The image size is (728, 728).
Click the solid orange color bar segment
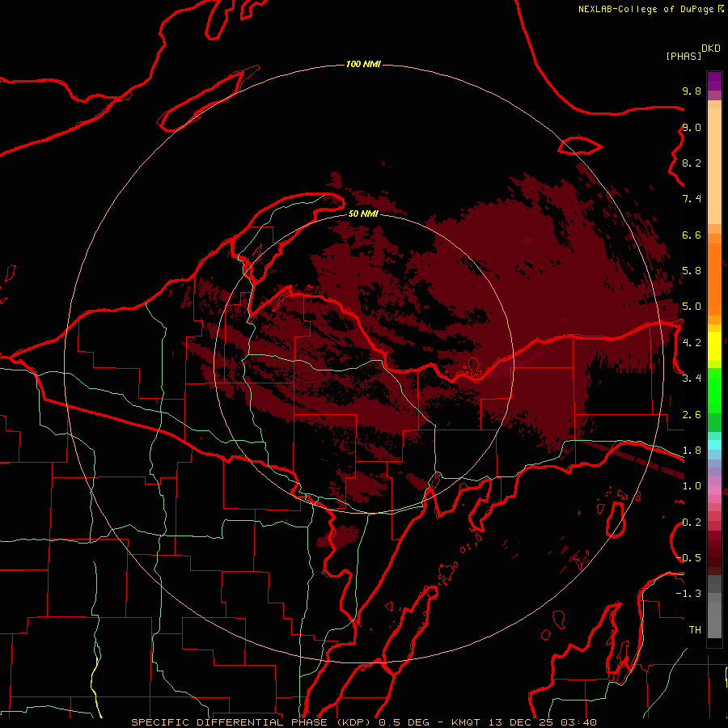(x=714, y=279)
